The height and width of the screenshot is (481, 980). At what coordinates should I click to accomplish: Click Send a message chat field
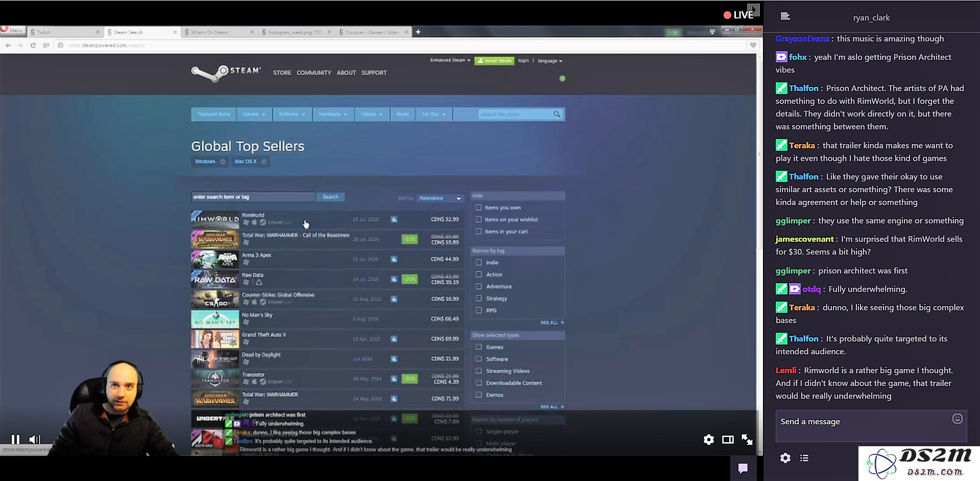[871, 426]
